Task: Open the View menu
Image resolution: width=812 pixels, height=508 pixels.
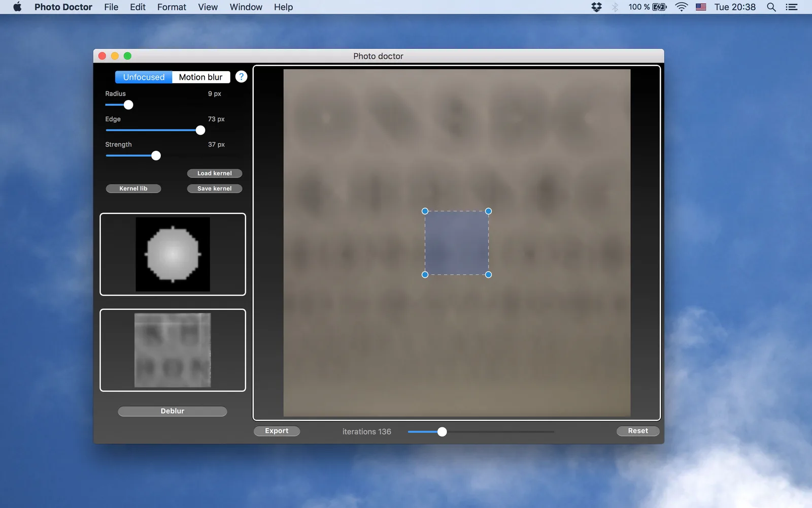Action: tap(208, 7)
